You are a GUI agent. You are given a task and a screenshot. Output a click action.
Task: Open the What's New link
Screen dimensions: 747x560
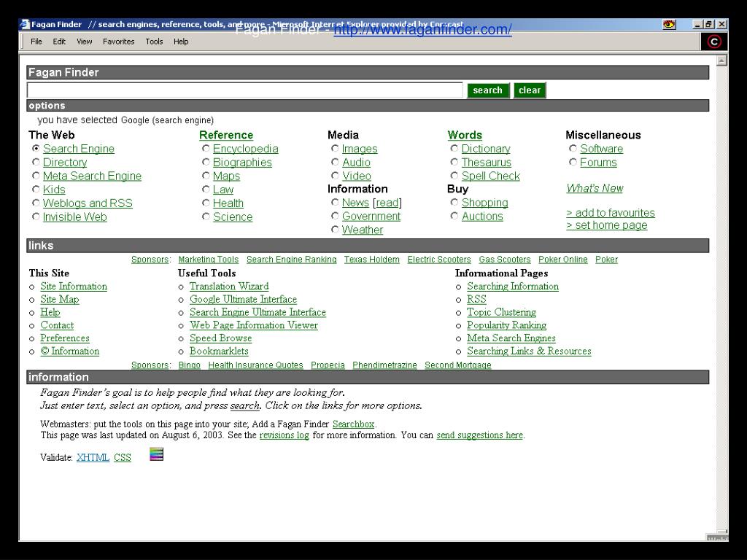point(595,188)
